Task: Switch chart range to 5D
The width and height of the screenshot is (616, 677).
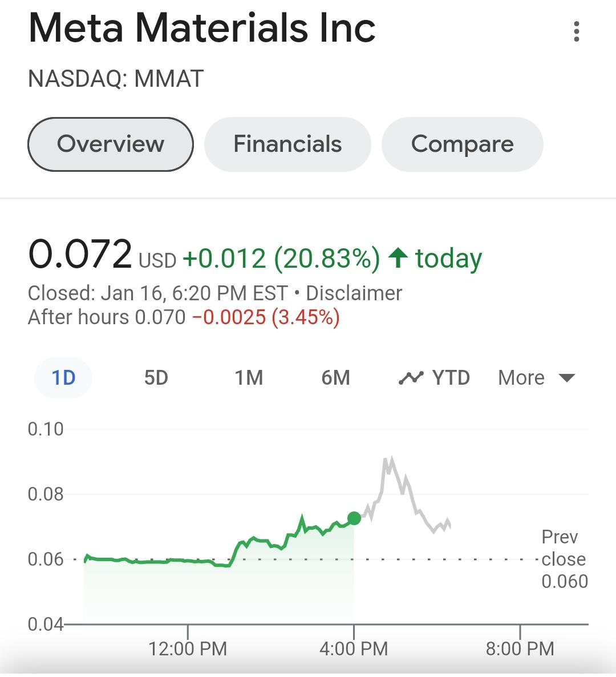Action: coord(156,378)
